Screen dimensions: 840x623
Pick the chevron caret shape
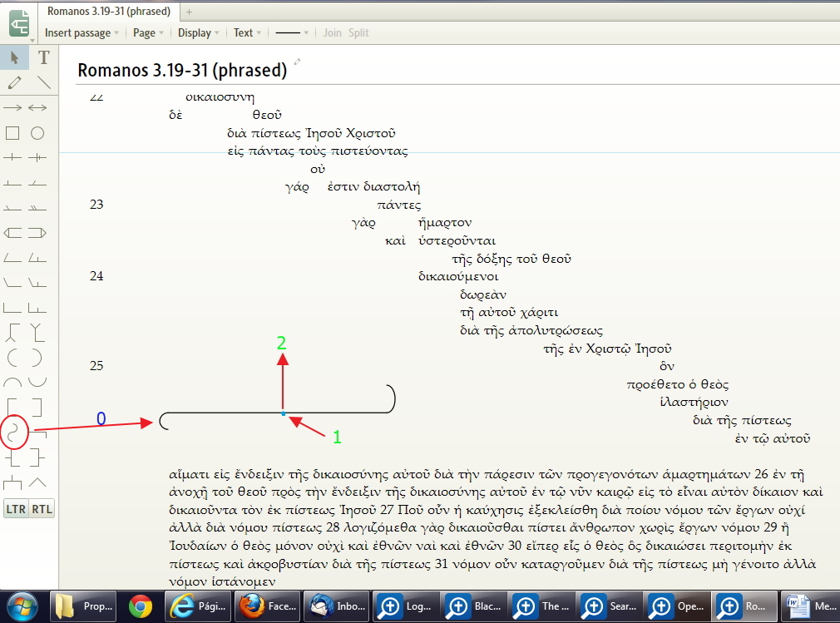pyautogui.click(x=37, y=482)
